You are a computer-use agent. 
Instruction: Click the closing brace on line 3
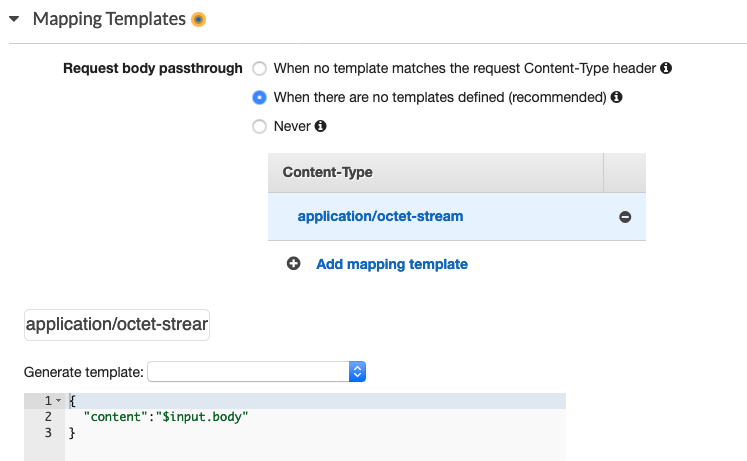tap(72, 433)
